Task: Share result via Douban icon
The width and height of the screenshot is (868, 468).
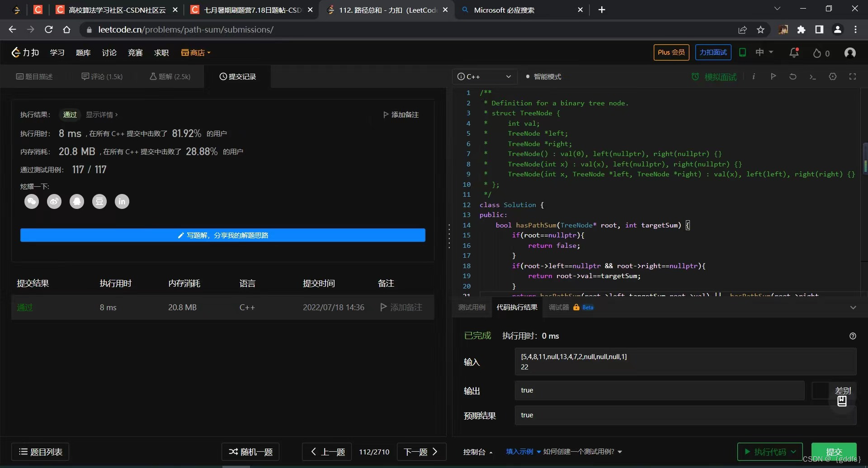Action: tap(99, 201)
